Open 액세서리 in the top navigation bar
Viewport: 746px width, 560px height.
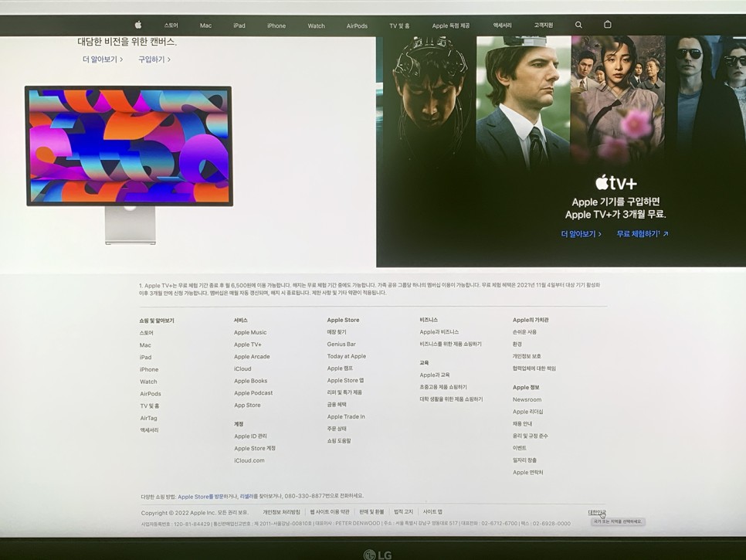coord(502,25)
